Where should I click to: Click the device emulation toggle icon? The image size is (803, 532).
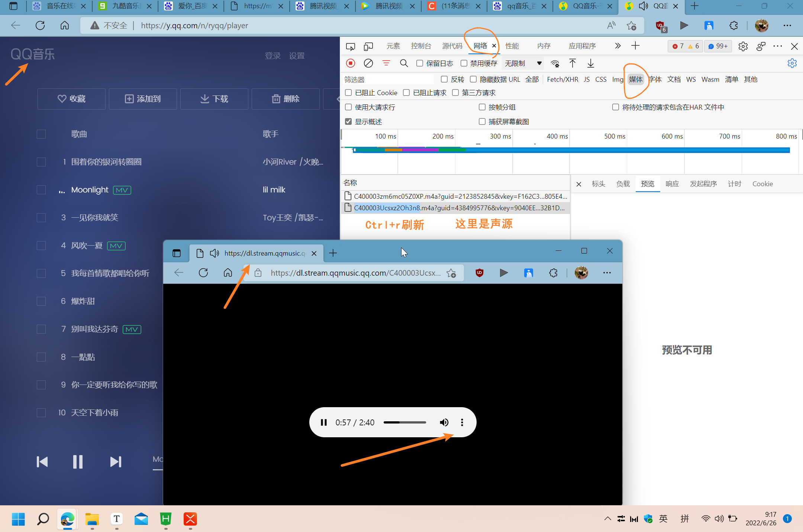pyautogui.click(x=368, y=46)
